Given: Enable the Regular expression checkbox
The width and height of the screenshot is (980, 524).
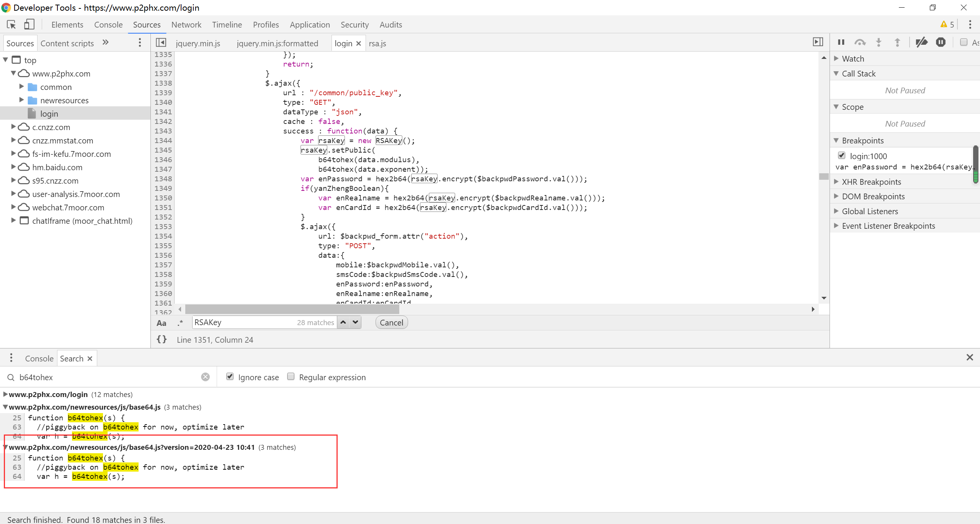Looking at the screenshot, I should pyautogui.click(x=291, y=377).
